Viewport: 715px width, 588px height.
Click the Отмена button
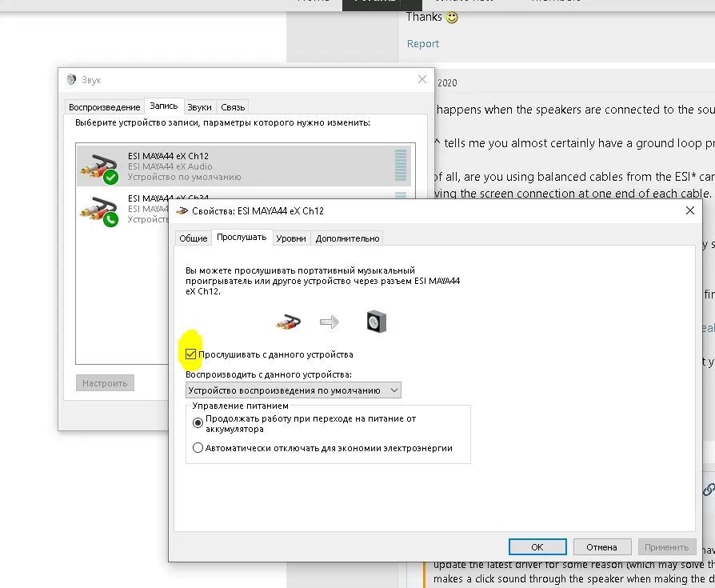602,547
